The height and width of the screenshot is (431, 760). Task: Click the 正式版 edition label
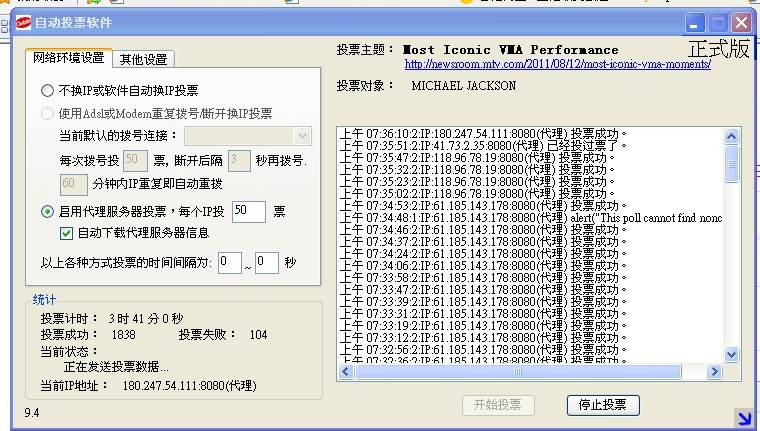pos(719,49)
